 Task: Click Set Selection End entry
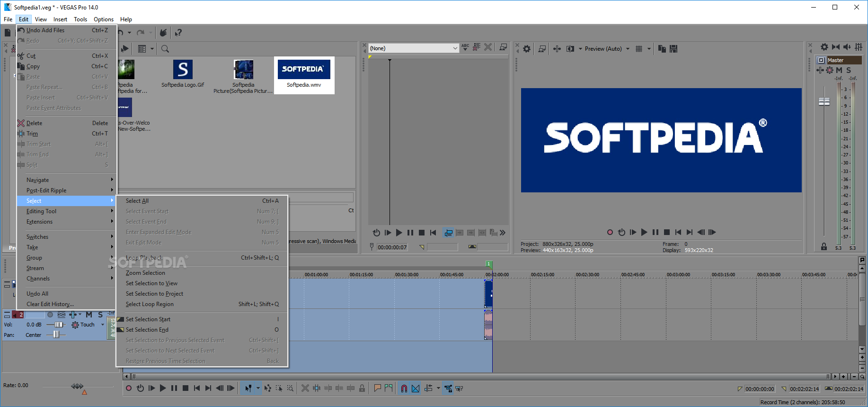pyautogui.click(x=202, y=330)
